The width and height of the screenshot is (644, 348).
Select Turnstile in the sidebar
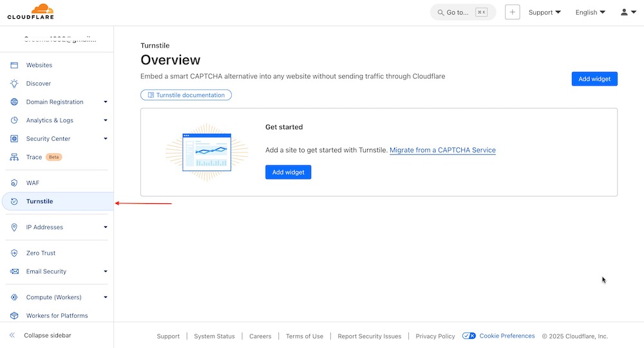coord(40,201)
